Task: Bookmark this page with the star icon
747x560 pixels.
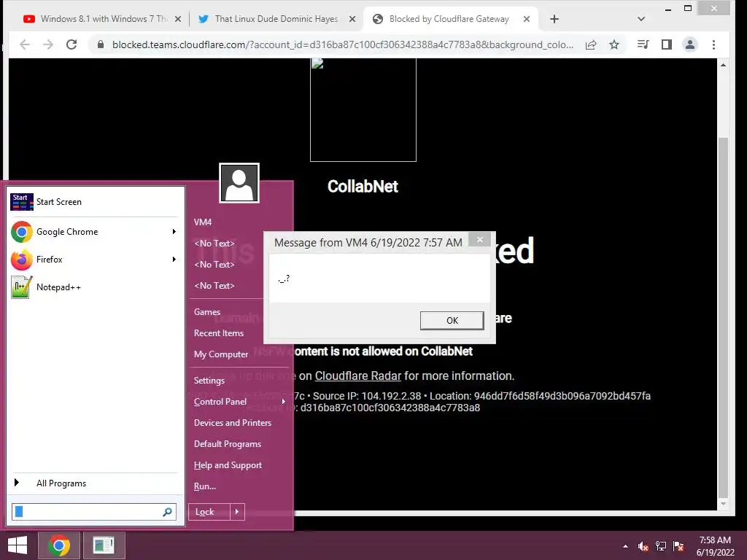Action: 614,44
